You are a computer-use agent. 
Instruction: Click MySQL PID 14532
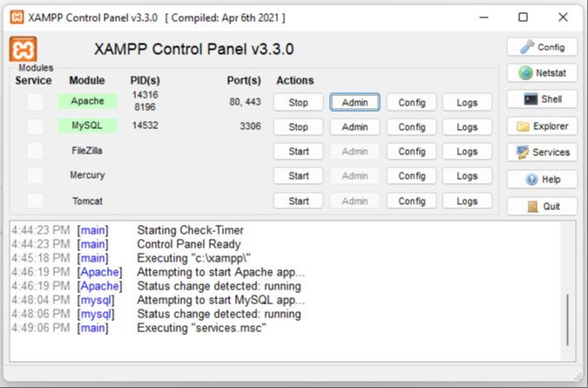pos(145,126)
